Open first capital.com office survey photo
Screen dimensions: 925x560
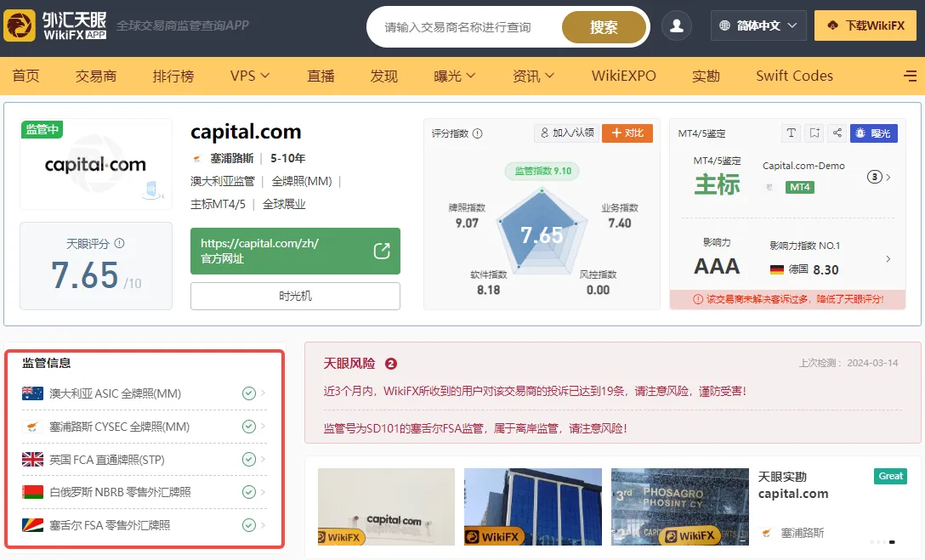click(386, 507)
